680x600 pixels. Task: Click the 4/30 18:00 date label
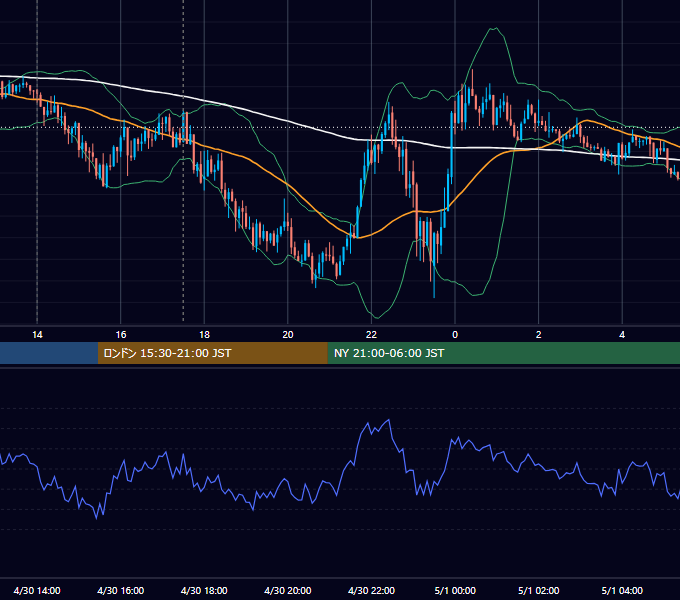pos(204,590)
